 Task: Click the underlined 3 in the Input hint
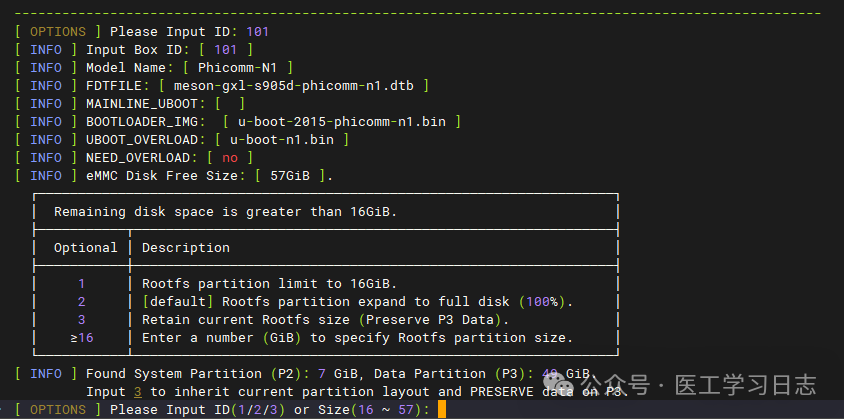pos(137,392)
